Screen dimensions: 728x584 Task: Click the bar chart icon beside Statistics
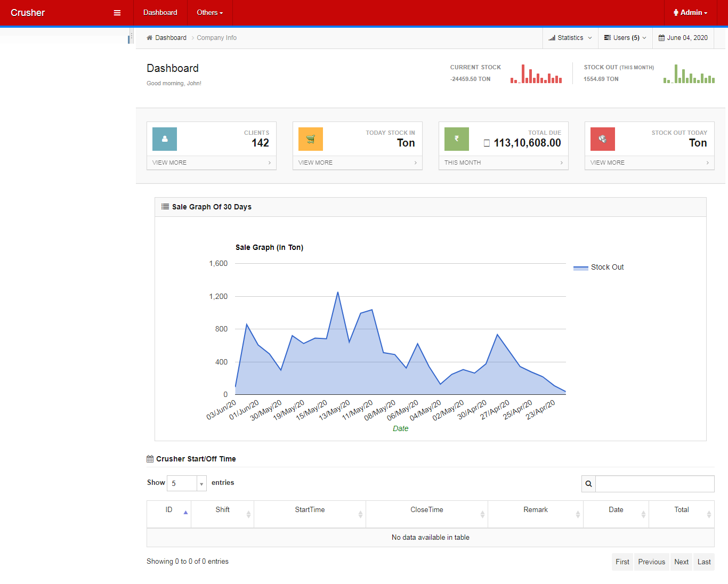(x=552, y=38)
